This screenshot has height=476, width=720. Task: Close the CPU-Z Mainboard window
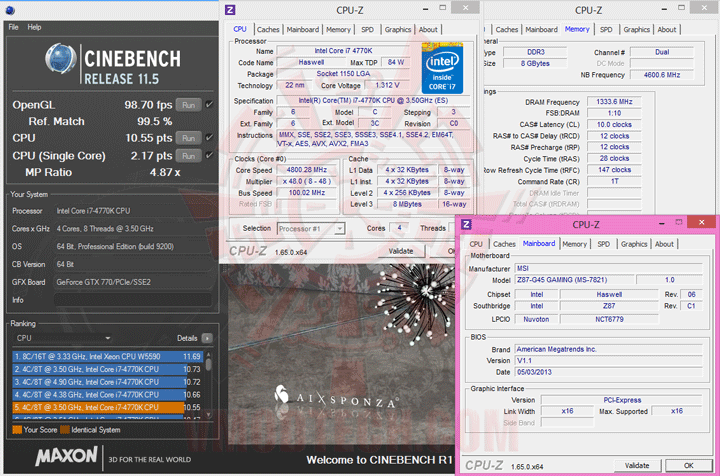tap(701, 222)
